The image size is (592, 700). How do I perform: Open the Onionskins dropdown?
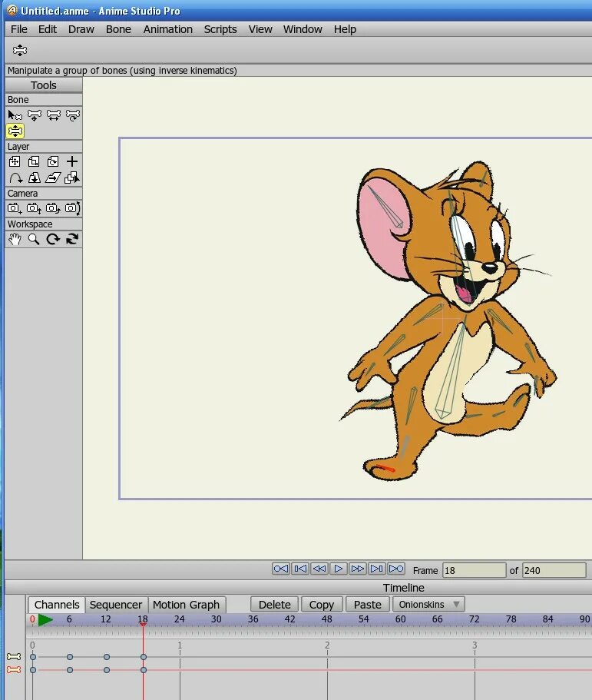click(x=428, y=605)
